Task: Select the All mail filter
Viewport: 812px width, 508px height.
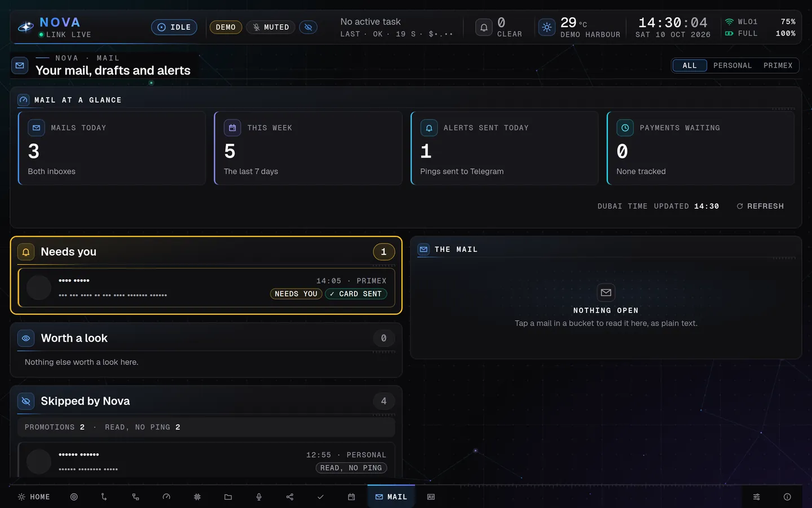Action: [690, 65]
